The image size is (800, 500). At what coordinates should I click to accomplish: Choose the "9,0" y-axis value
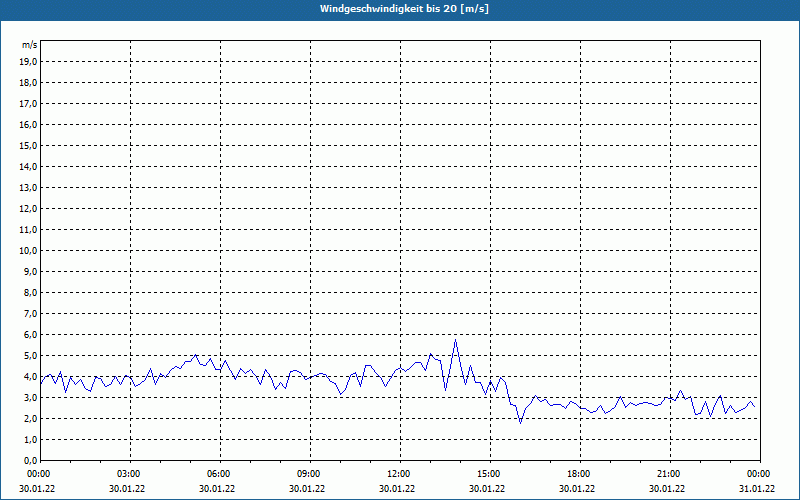point(30,271)
